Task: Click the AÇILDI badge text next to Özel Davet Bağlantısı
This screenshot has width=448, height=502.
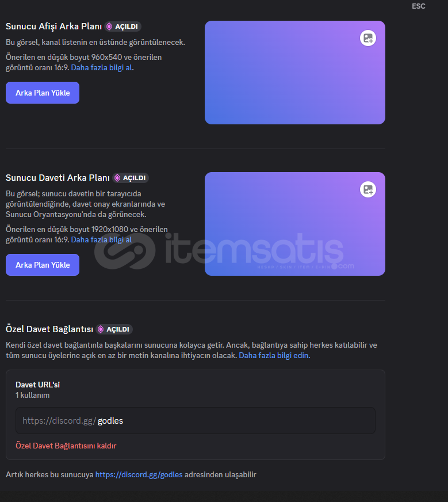Action: coord(118,329)
